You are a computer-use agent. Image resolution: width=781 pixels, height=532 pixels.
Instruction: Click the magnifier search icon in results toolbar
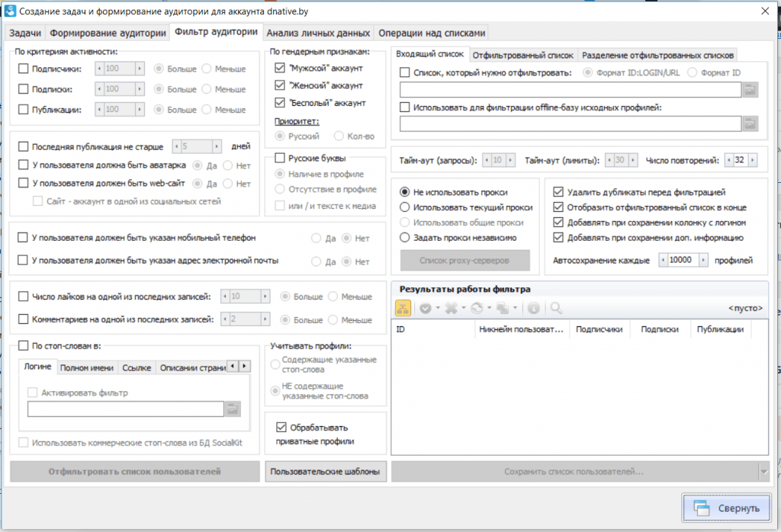click(556, 308)
